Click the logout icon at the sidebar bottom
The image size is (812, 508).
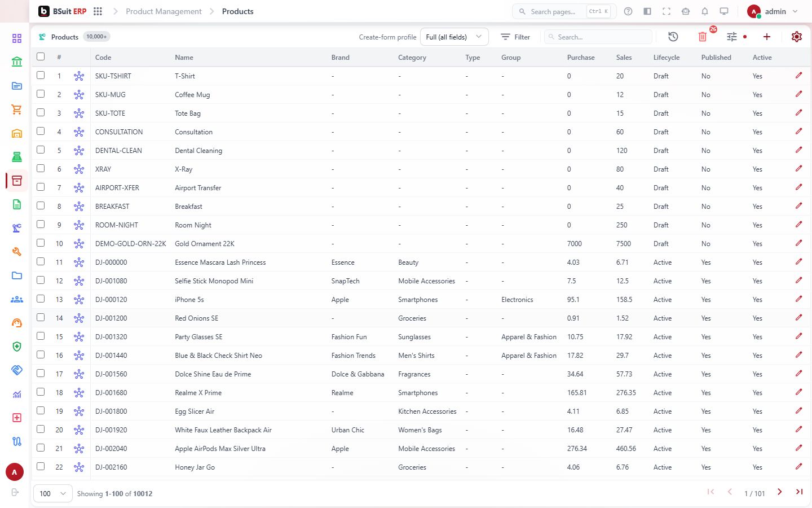15,492
